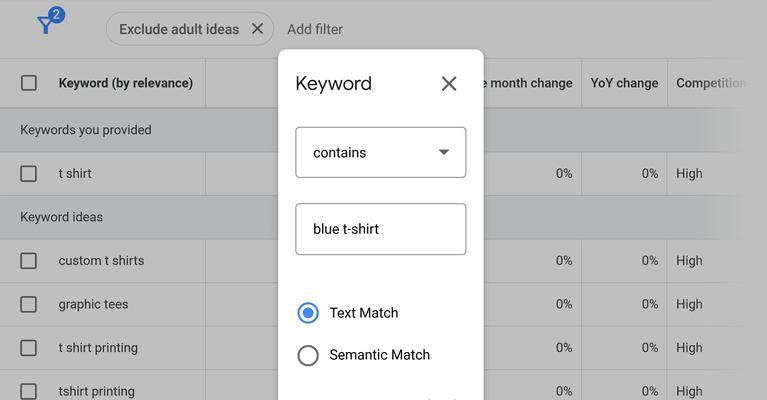Tick the t shirt printing checkbox
The height and width of the screenshot is (400, 767).
coord(28,348)
